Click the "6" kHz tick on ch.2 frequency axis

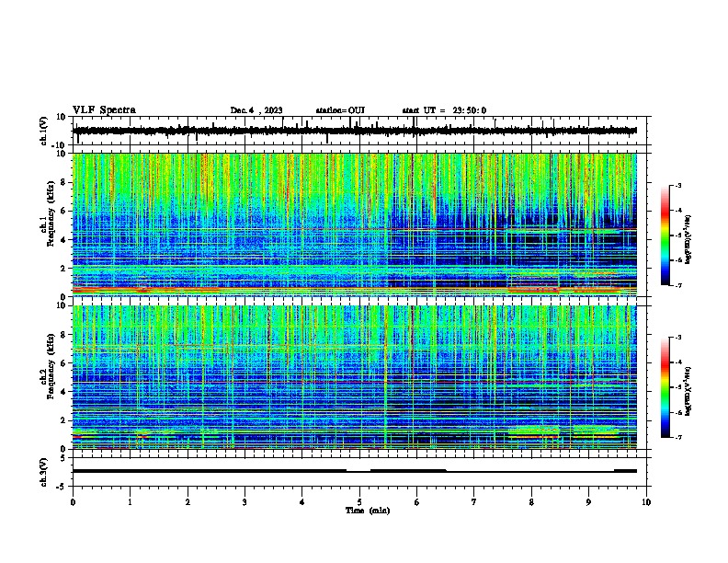63,363
